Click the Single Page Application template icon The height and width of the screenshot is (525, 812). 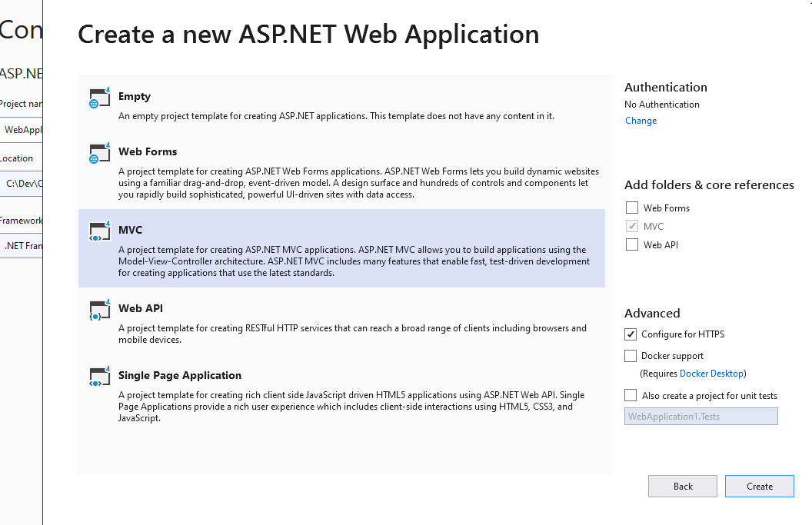click(x=99, y=377)
